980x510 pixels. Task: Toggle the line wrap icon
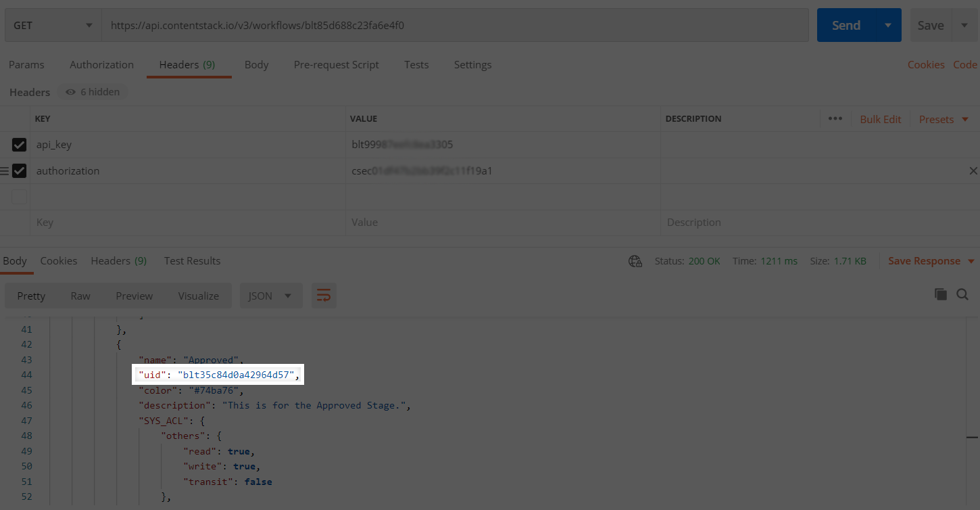tap(324, 296)
